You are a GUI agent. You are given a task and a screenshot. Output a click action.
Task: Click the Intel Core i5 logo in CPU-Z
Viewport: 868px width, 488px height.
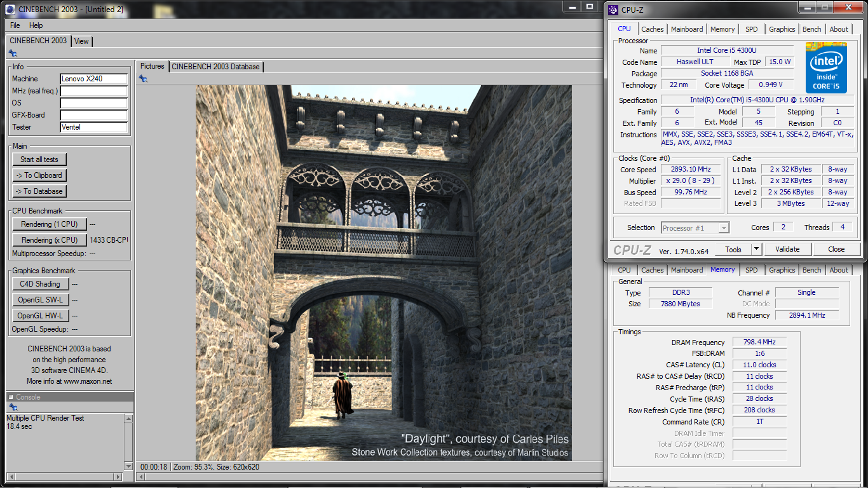826,67
